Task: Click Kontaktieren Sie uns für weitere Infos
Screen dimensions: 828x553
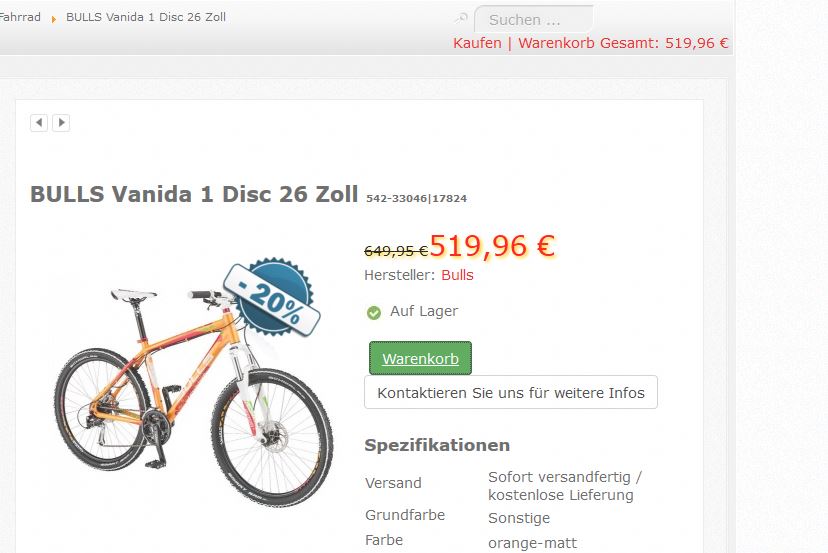Action: [511, 392]
